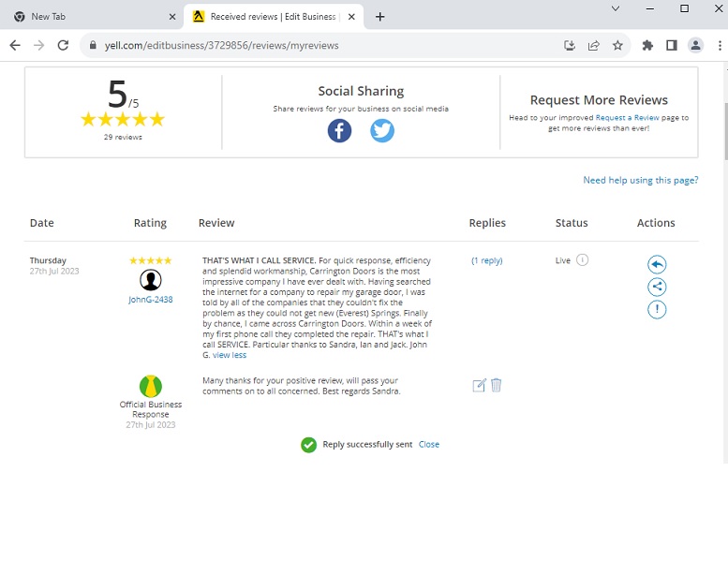Click the Official Business Response avatar
This screenshot has width=728, height=576.
pyautogui.click(x=151, y=386)
